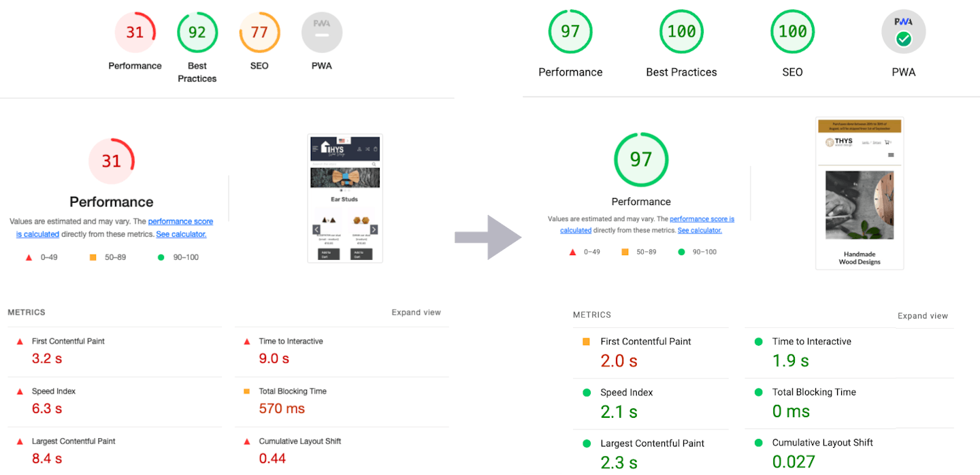This screenshot has height=475, width=980.
Task: Click the Best Practices gauge showing 92
Action: point(197,33)
